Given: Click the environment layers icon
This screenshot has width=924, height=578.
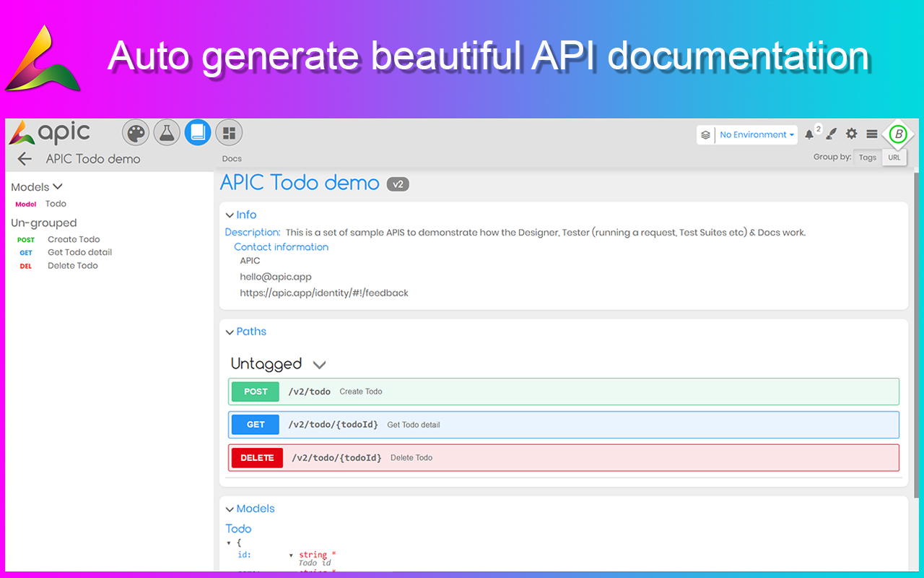Looking at the screenshot, I should click(x=706, y=135).
